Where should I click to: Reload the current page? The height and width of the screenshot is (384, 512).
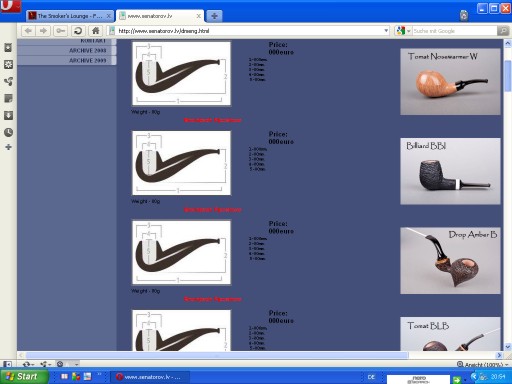pos(78,31)
